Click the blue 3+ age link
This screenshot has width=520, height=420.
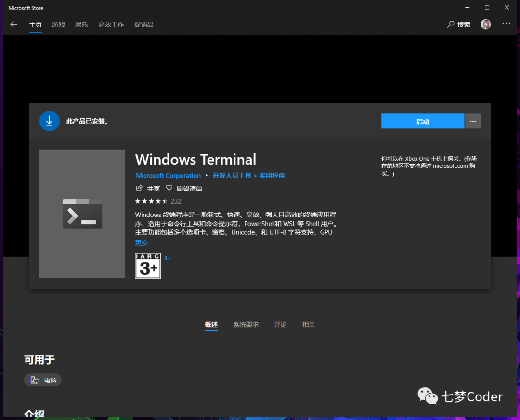[x=168, y=258]
